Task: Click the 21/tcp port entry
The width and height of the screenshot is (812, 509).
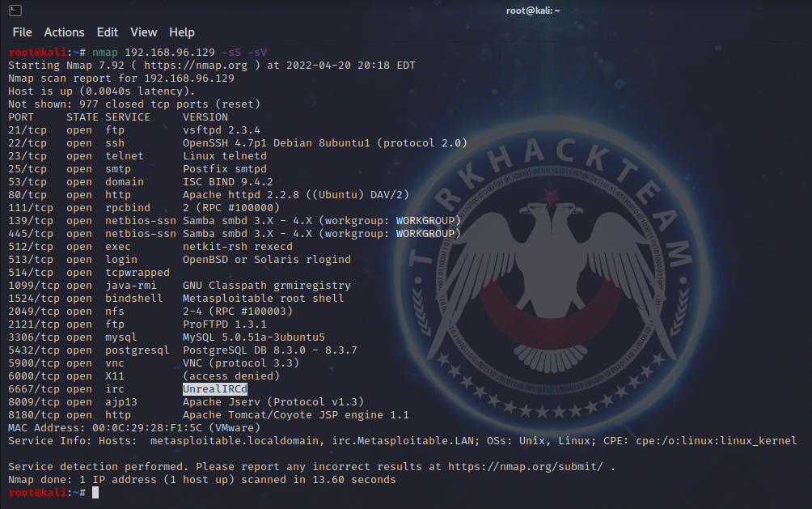Action: [x=27, y=130]
